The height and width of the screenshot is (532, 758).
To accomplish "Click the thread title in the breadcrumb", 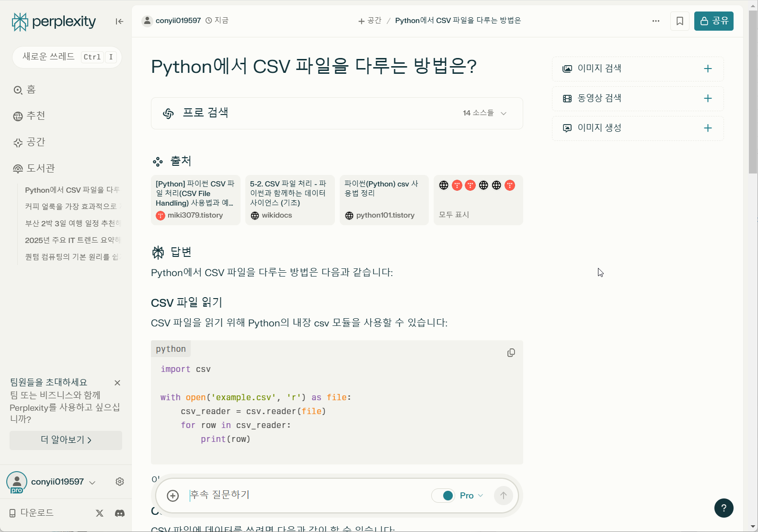I will click(458, 21).
